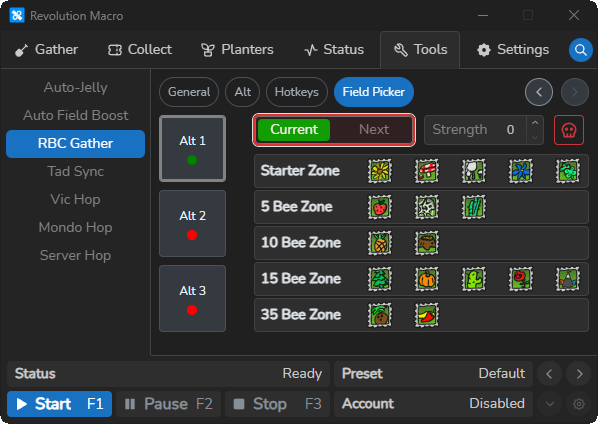Click the Starter Zone label
The width and height of the screenshot is (598, 424).
[x=300, y=170]
